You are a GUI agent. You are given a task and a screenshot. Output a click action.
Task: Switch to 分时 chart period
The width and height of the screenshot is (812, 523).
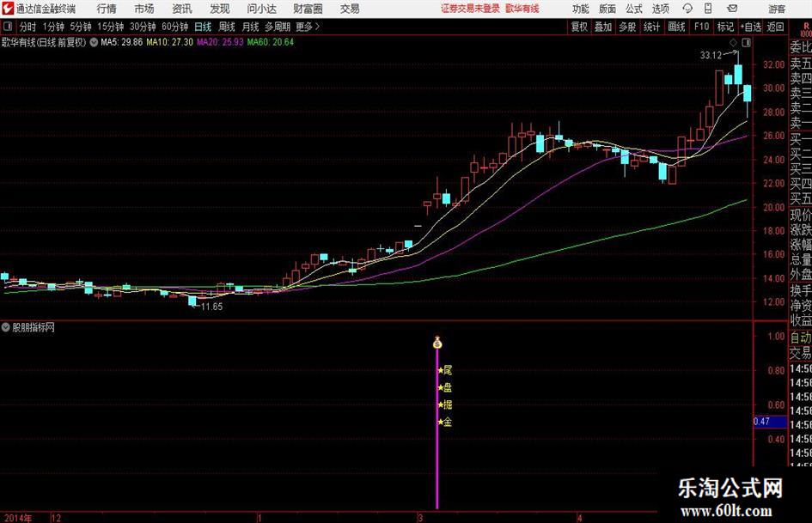(x=28, y=27)
